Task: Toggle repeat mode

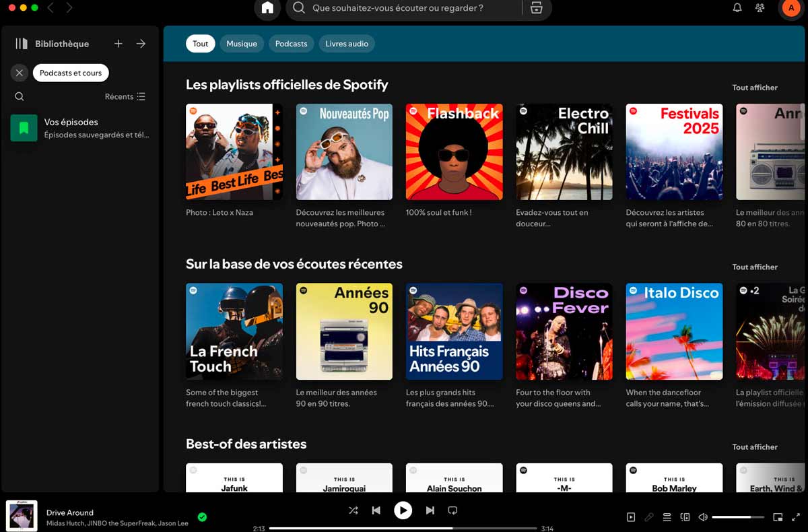Action: point(452,510)
